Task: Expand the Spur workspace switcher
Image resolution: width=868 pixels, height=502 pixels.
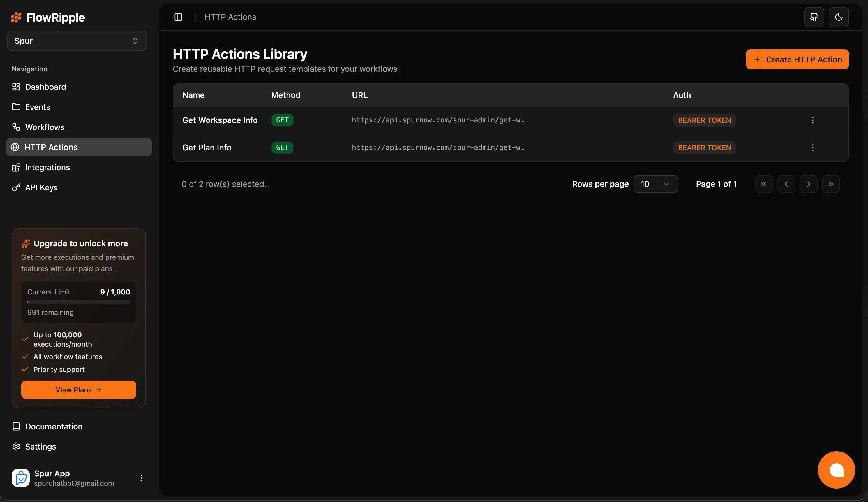Action: pyautogui.click(x=77, y=41)
